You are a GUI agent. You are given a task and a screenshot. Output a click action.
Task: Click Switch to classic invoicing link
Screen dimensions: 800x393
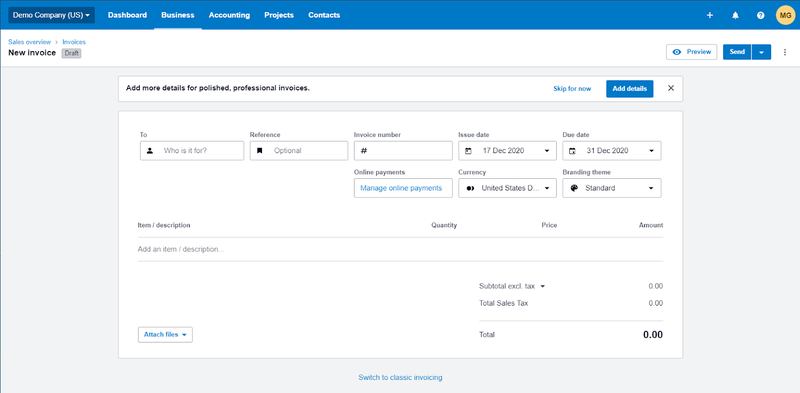click(x=400, y=378)
